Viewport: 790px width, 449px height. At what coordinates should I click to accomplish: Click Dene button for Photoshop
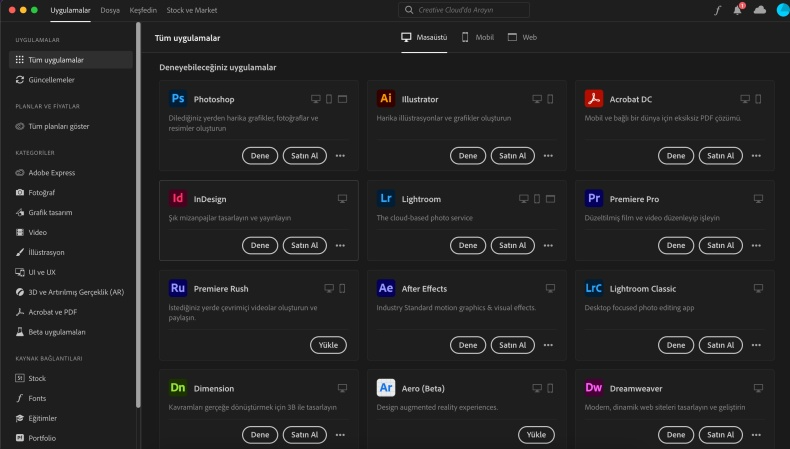(260, 156)
